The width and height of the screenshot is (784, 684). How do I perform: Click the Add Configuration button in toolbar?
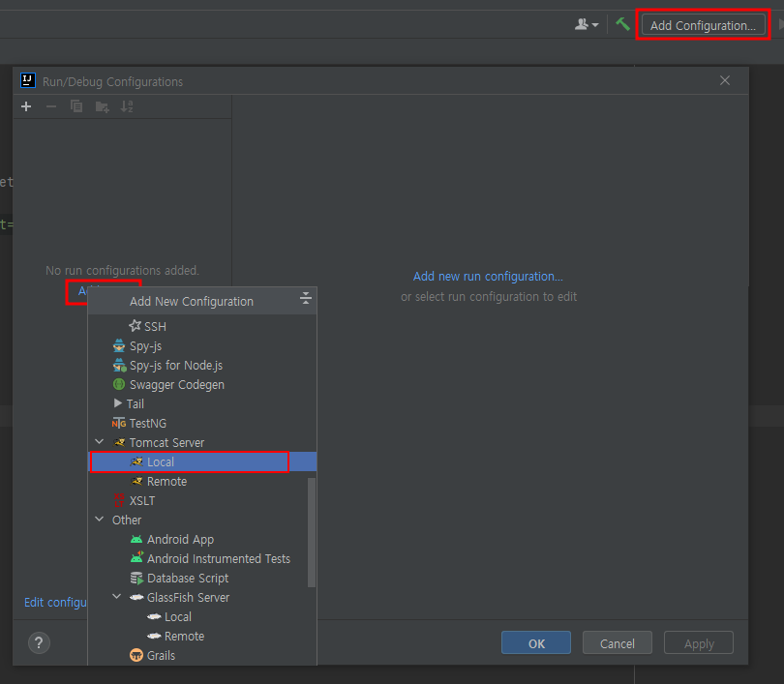coord(703,25)
